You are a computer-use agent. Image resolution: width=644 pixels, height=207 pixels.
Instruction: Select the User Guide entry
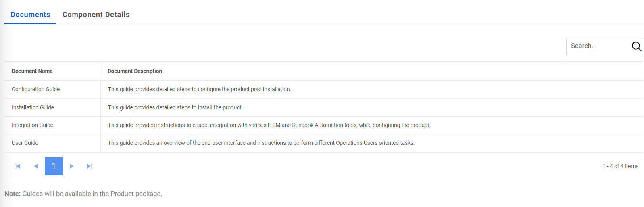(25, 143)
